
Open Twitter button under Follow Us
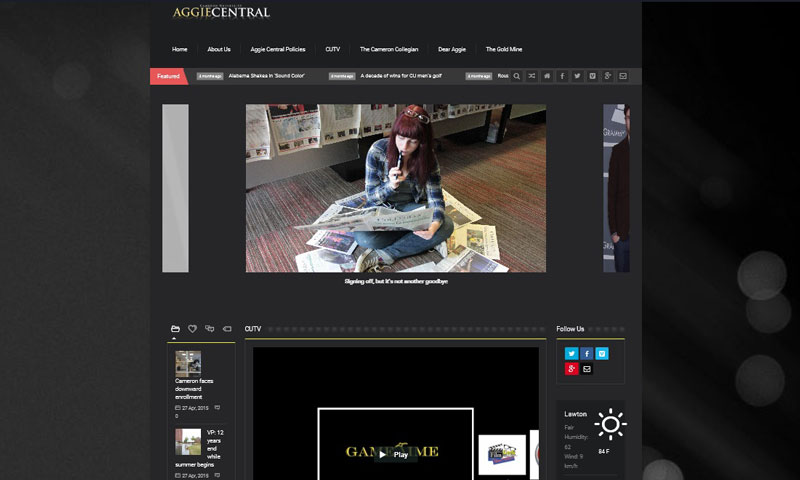[571, 353]
